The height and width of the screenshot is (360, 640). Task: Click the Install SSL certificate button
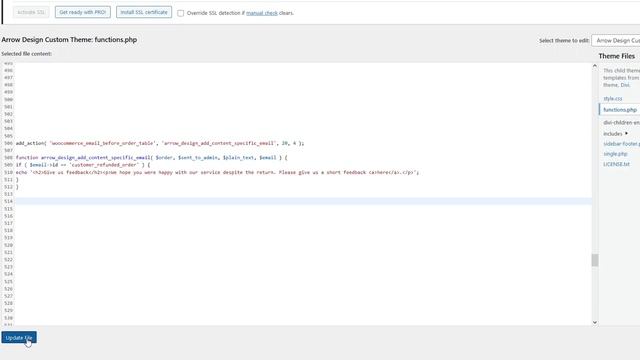point(144,12)
